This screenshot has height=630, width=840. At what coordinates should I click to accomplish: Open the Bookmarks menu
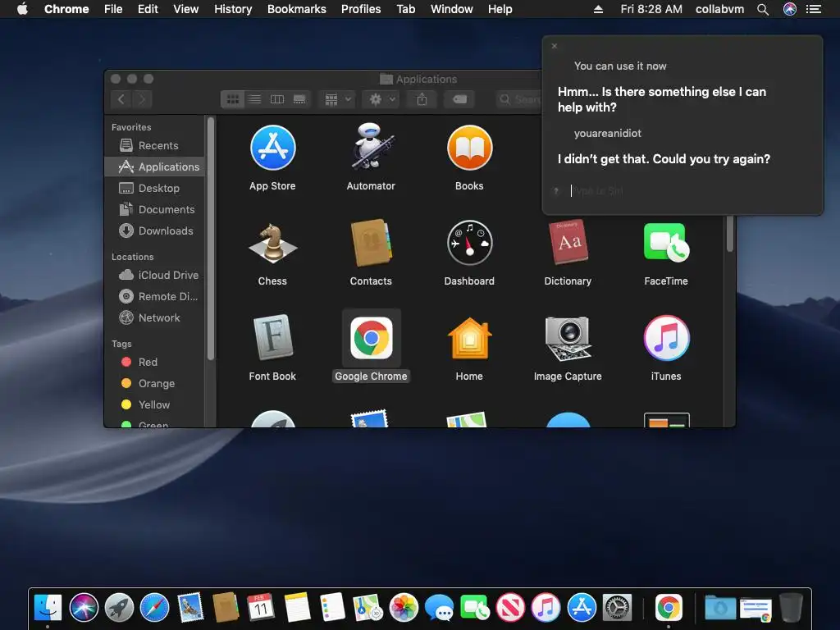297,9
